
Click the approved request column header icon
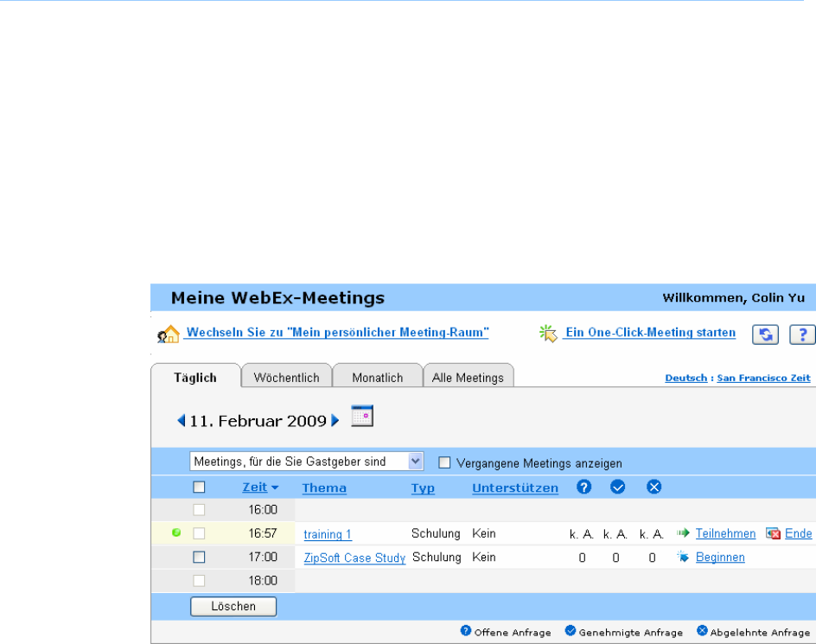(x=618, y=487)
